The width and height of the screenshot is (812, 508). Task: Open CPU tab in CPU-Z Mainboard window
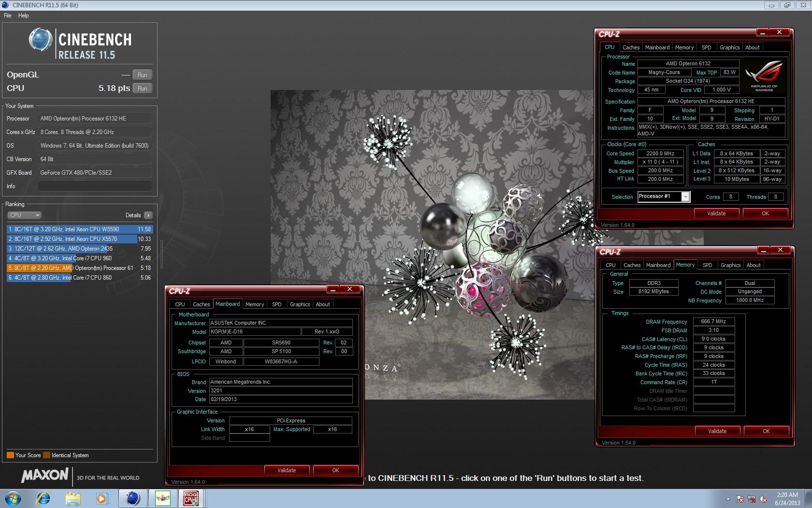[x=180, y=304]
